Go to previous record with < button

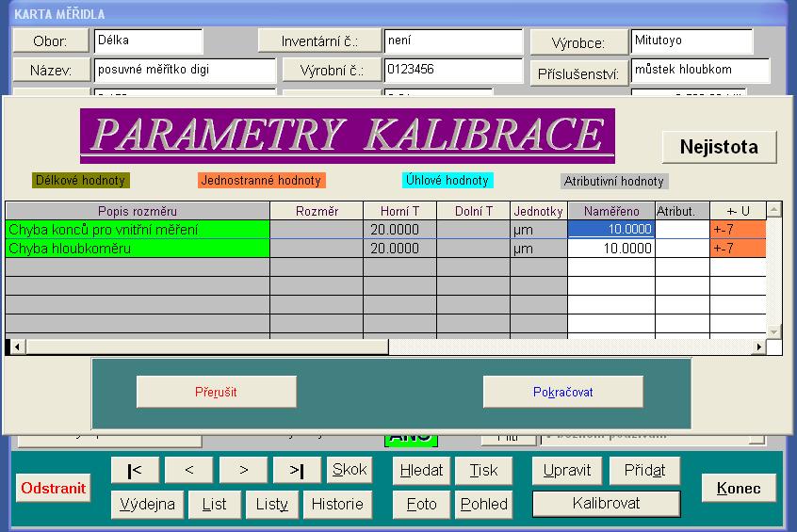189,470
